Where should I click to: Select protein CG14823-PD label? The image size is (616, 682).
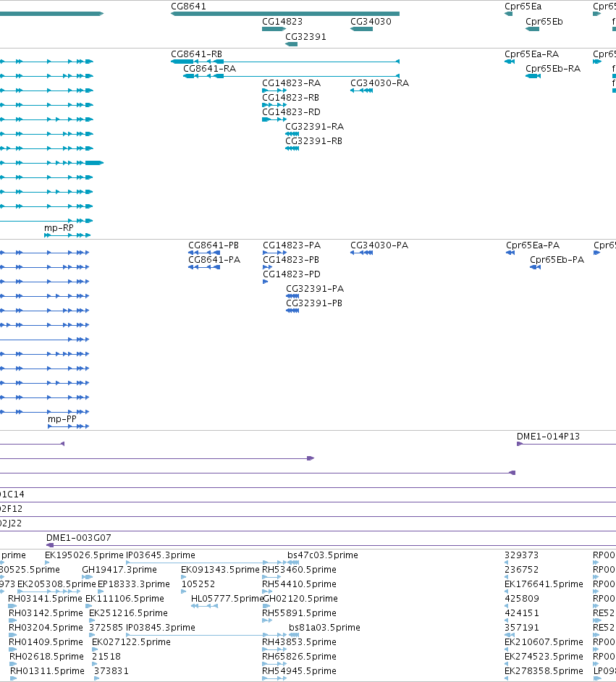(292, 274)
